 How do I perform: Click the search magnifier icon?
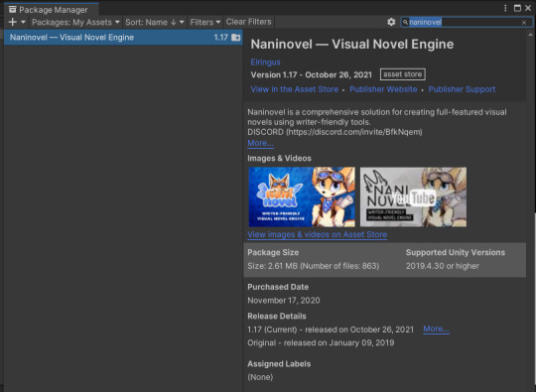tap(405, 22)
